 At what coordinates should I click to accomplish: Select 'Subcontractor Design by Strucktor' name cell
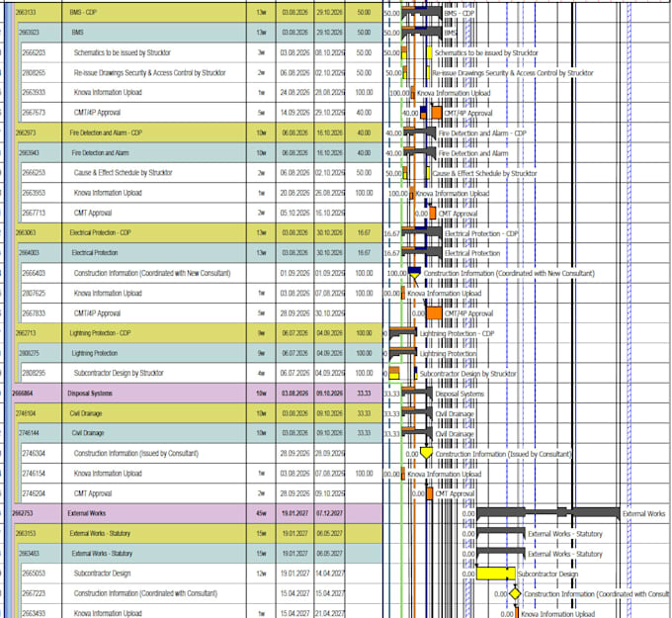(154, 373)
